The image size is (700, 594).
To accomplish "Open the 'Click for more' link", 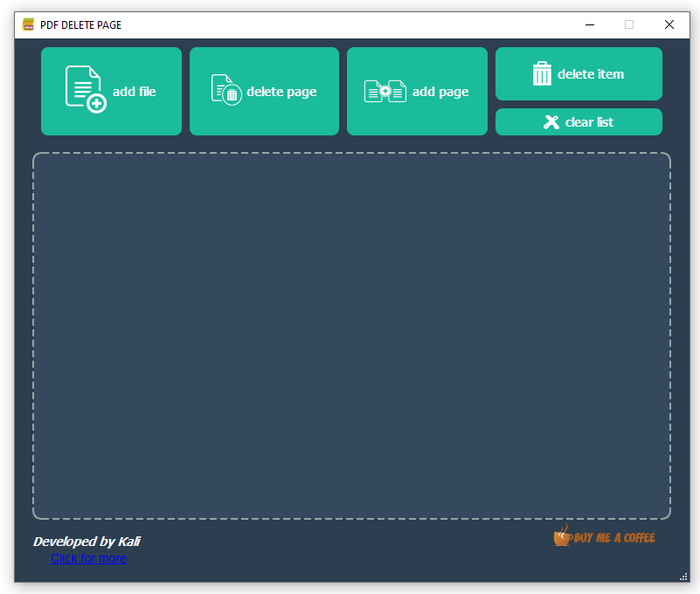I will tap(88, 558).
